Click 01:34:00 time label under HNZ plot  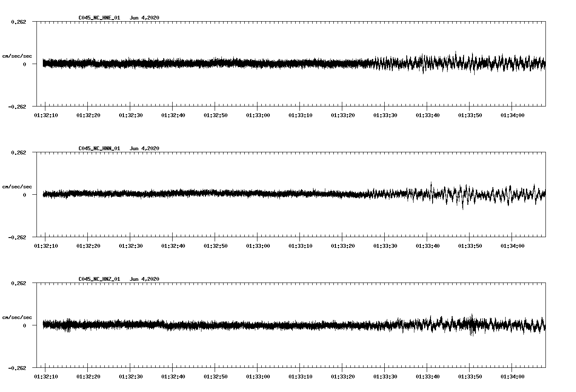click(512, 377)
